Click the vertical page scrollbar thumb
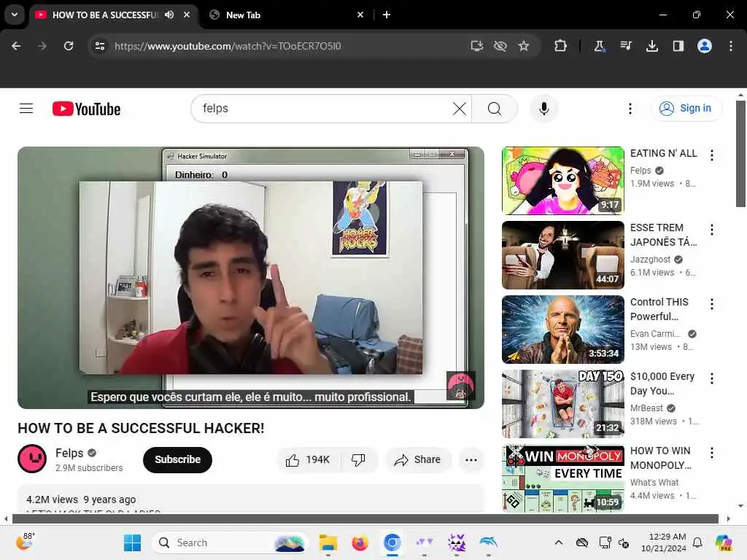The width and height of the screenshot is (747, 560). click(x=741, y=153)
